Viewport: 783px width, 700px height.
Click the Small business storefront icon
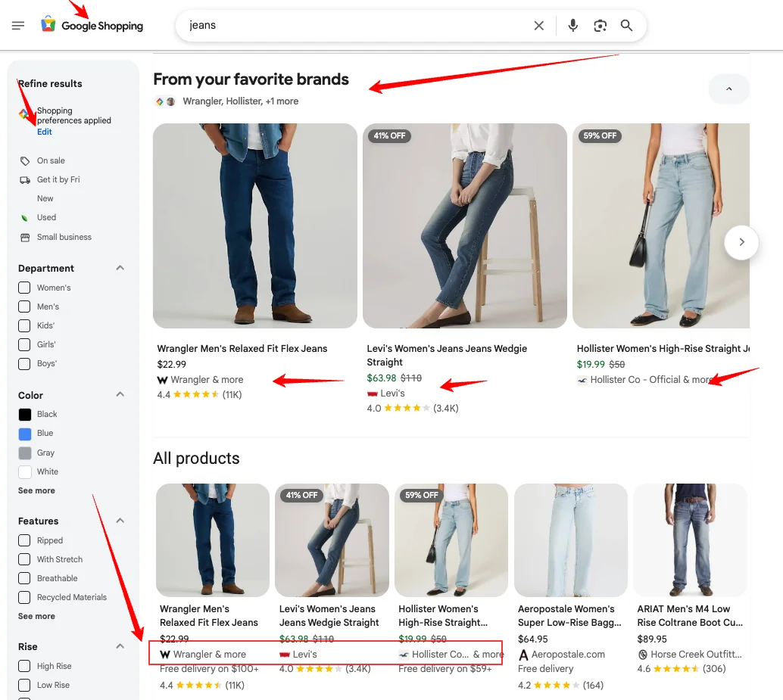coord(24,237)
